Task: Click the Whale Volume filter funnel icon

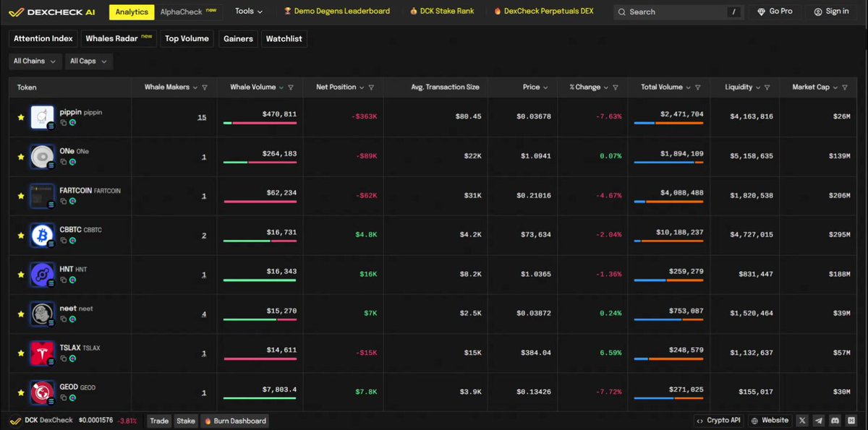Action: pos(291,87)
